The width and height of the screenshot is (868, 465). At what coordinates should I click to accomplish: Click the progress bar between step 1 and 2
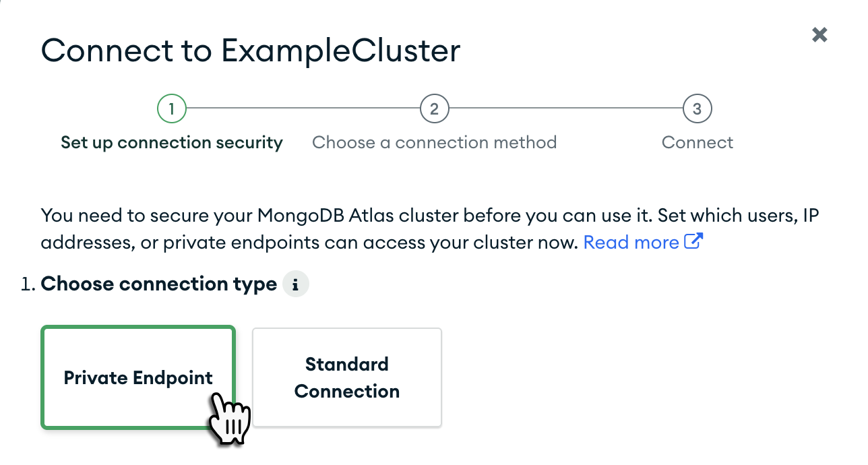point(303,108)
